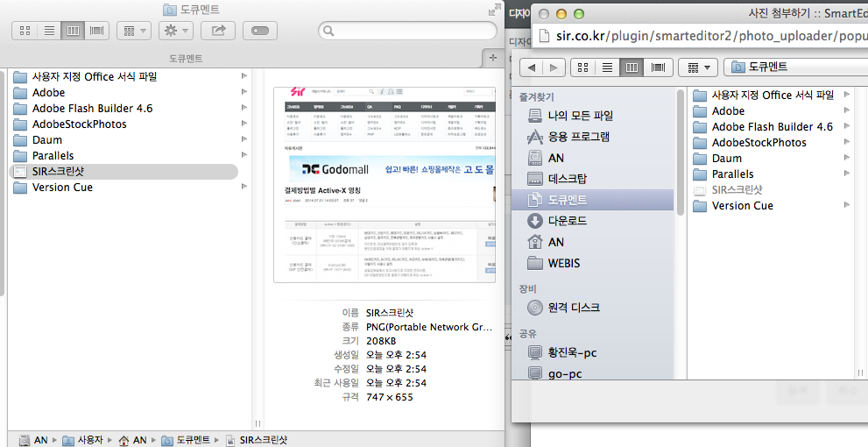
Task: Click the Edit Tags button in Finder toolbar
Action: point(259,31)
